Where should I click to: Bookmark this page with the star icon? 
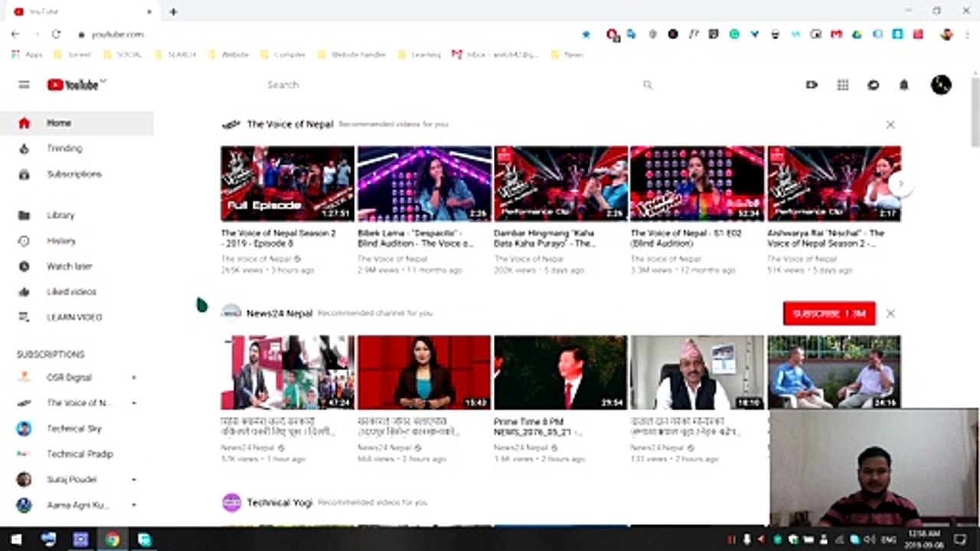tap(586, 34)
